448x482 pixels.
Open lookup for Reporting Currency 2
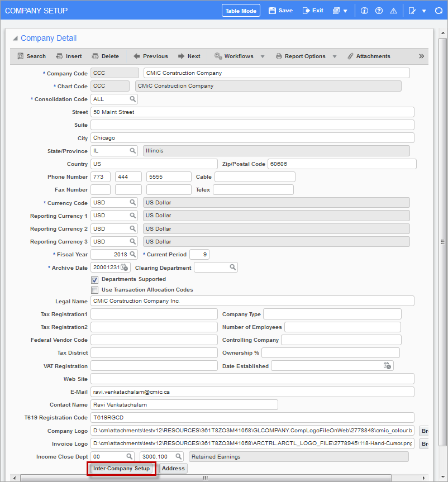[x=132, y=228]
